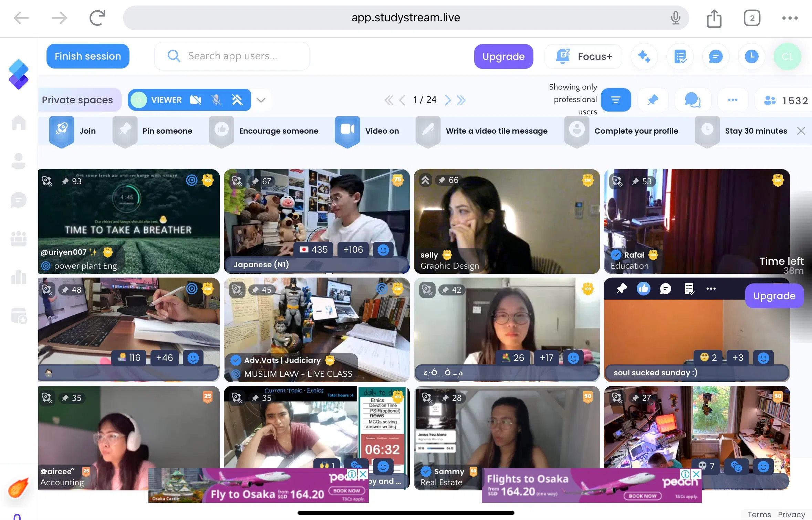
Task: Open the task checklist icon in header
Action: pos(680,56)
